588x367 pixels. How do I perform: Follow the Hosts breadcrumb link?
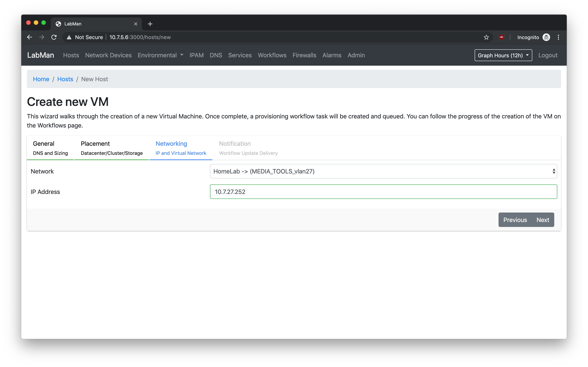point(65,79)
